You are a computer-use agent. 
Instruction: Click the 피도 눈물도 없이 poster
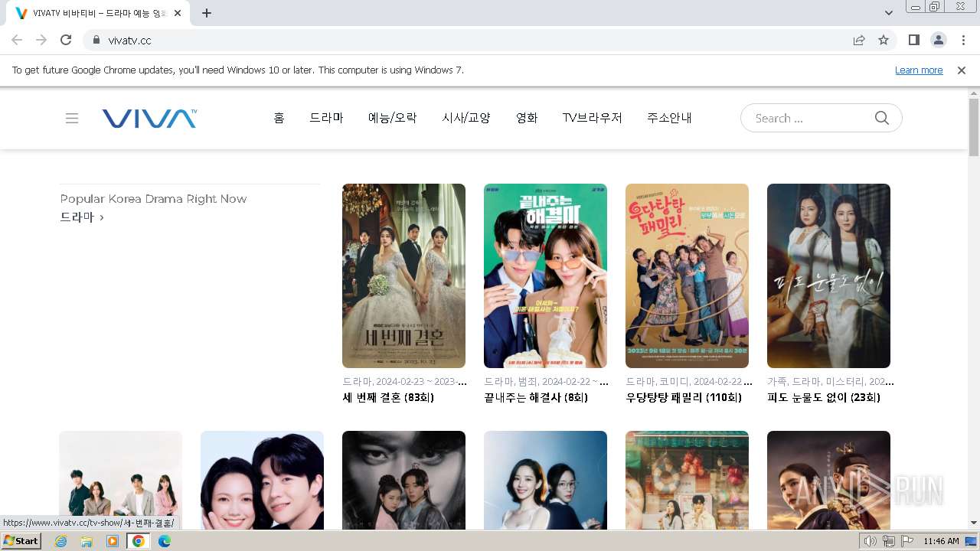coord(828,275)
